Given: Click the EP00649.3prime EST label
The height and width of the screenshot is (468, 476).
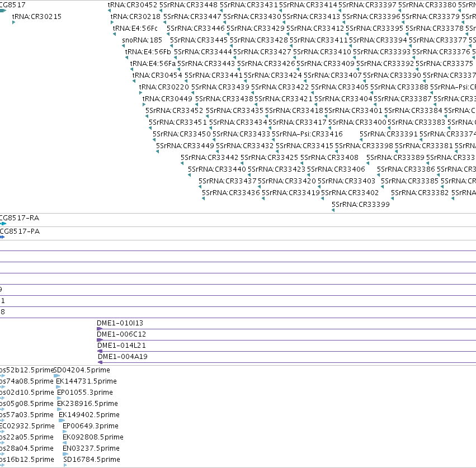Looking at the screenshot, I should [x=91, y=426].
